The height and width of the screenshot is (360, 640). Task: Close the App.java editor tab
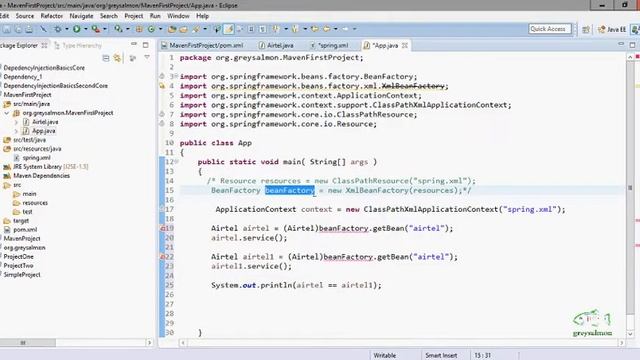tap(405, 45)
